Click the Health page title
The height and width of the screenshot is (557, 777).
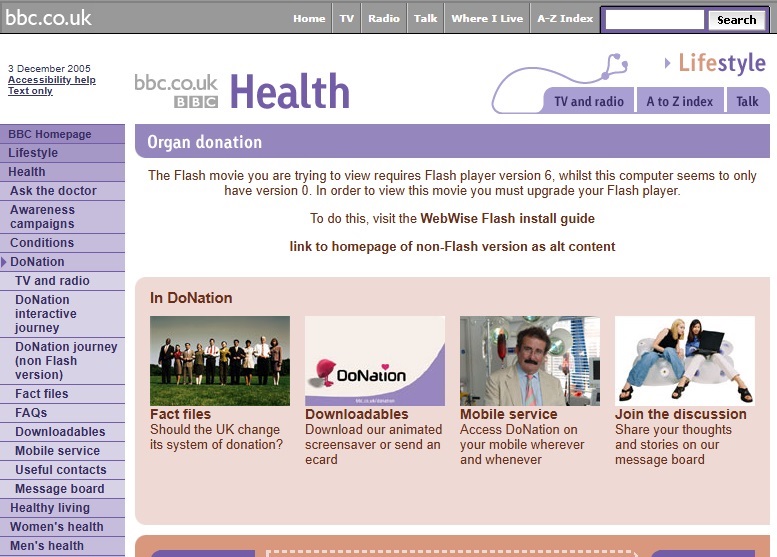290,91
